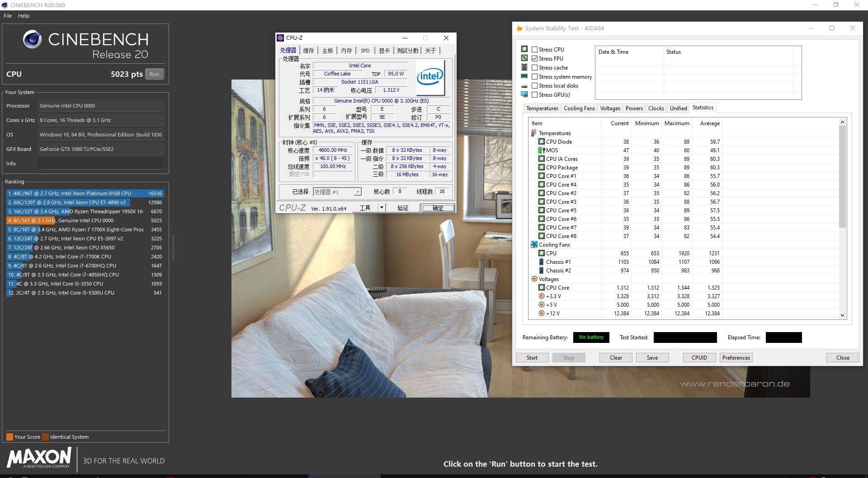Image resolution: width=868 pixels, height=478 pixels.
Task: Enable the Stress cache checkbox
Action: point(535,68)
